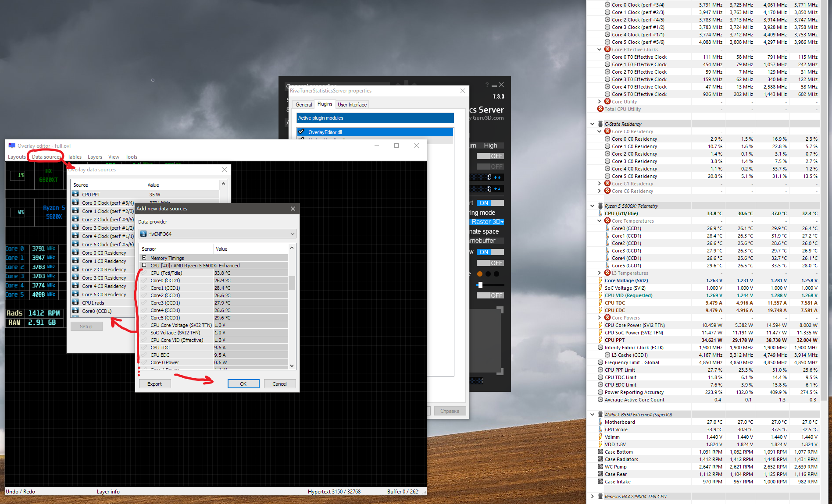
Task: Click the Overlay editor window title icon
Action: click(x=12, y=146)
